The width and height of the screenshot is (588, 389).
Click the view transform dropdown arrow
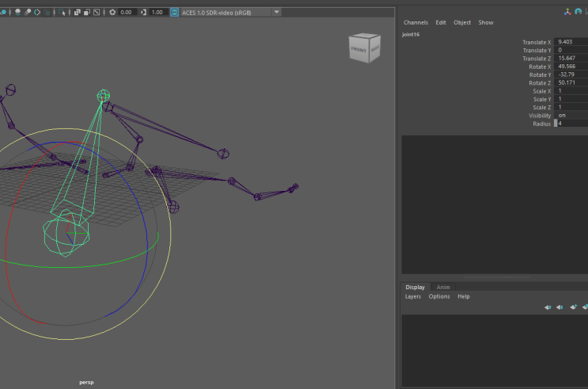[276, 13]
